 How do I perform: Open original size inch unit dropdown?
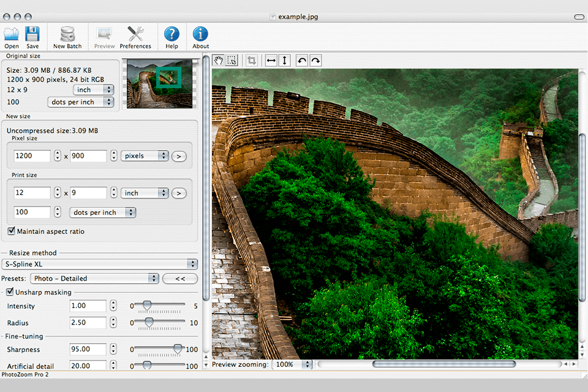pyautogui.click(x=93, y=89)
